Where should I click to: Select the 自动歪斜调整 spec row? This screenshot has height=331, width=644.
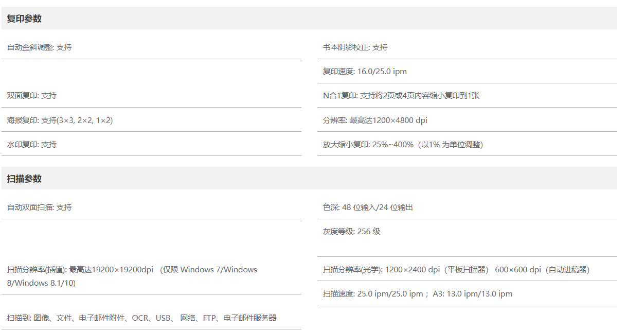coord(40,47)
